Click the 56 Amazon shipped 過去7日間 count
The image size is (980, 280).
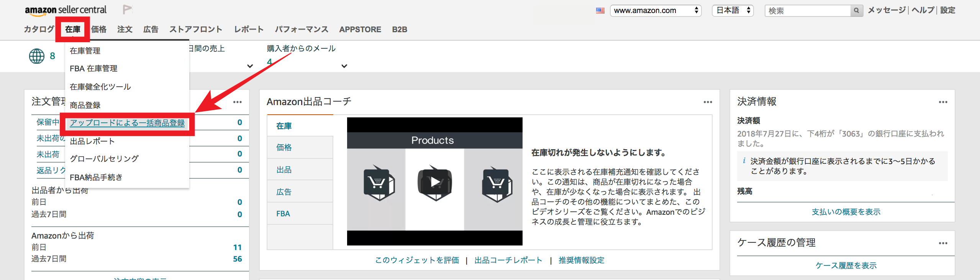pyautogui.click(x=238, y=259)
